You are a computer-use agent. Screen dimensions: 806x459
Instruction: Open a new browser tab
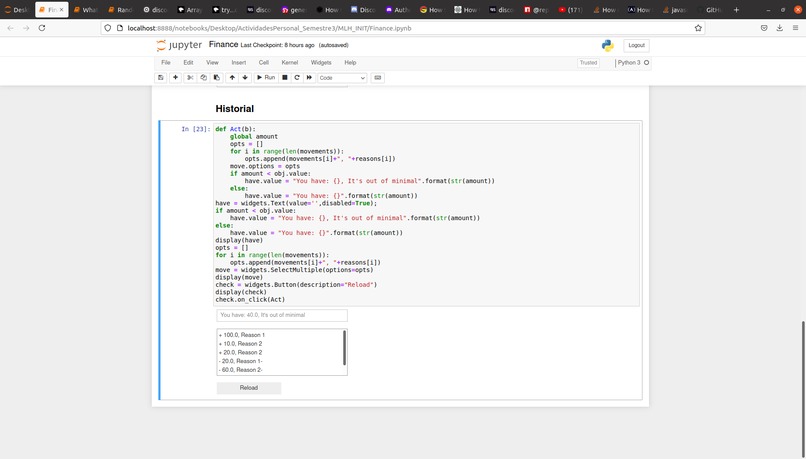[736, 10]
